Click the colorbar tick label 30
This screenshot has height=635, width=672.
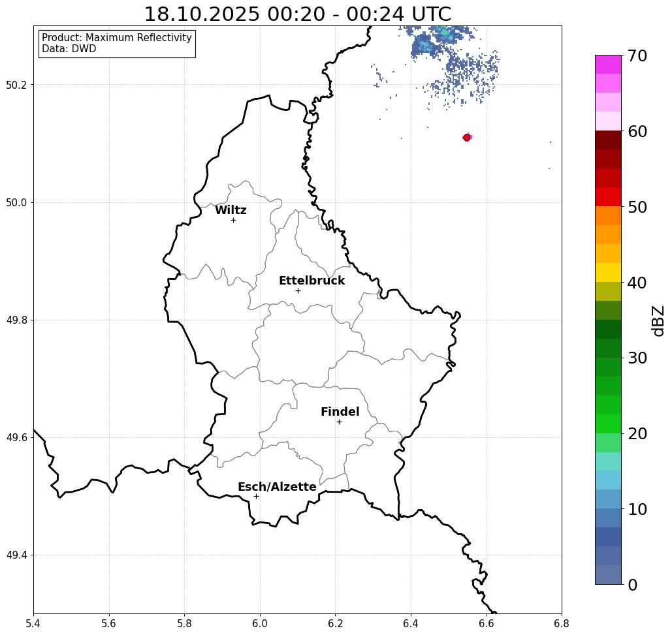click(x=637, y=358)
